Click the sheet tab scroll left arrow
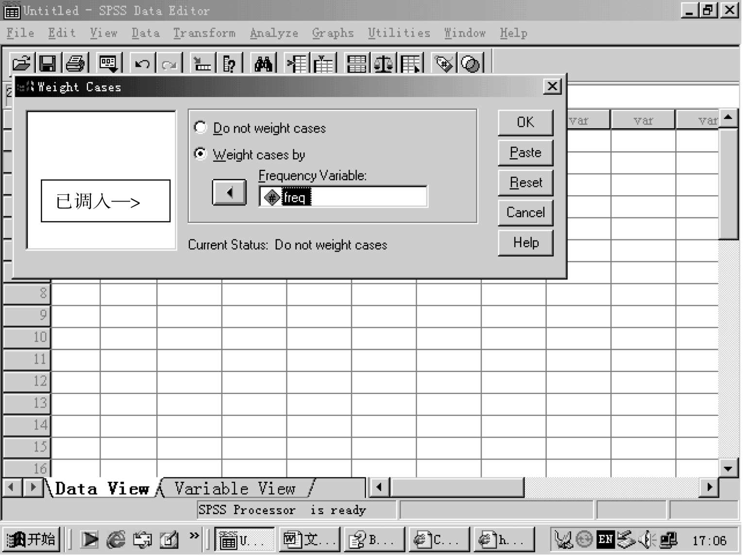This screenshot has height=560, width=746. point(11,487)
